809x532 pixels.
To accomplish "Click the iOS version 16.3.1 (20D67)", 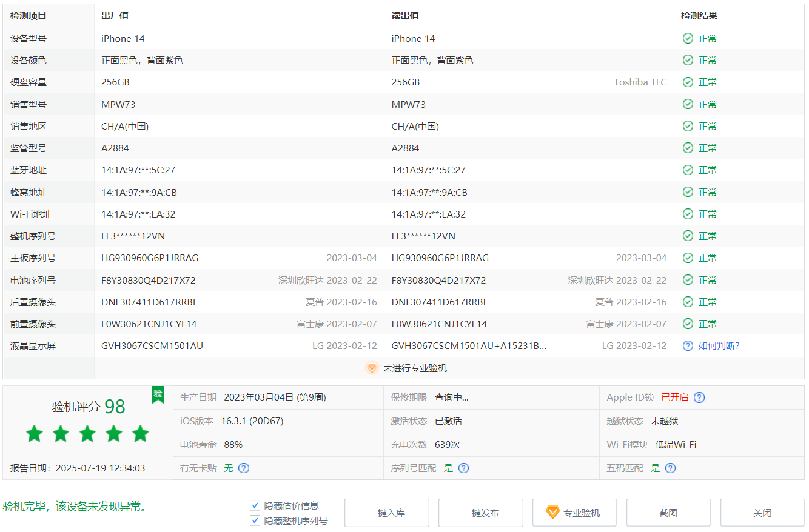I will pos(252,421).
